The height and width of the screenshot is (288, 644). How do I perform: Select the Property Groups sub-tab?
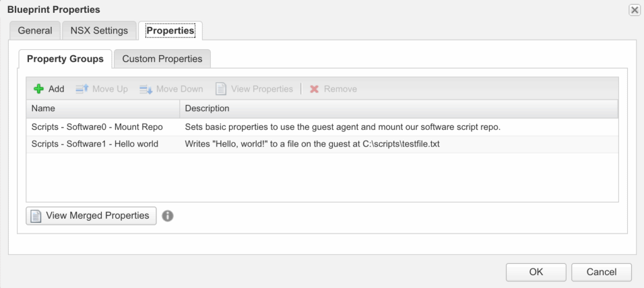[x=65, y=59]
